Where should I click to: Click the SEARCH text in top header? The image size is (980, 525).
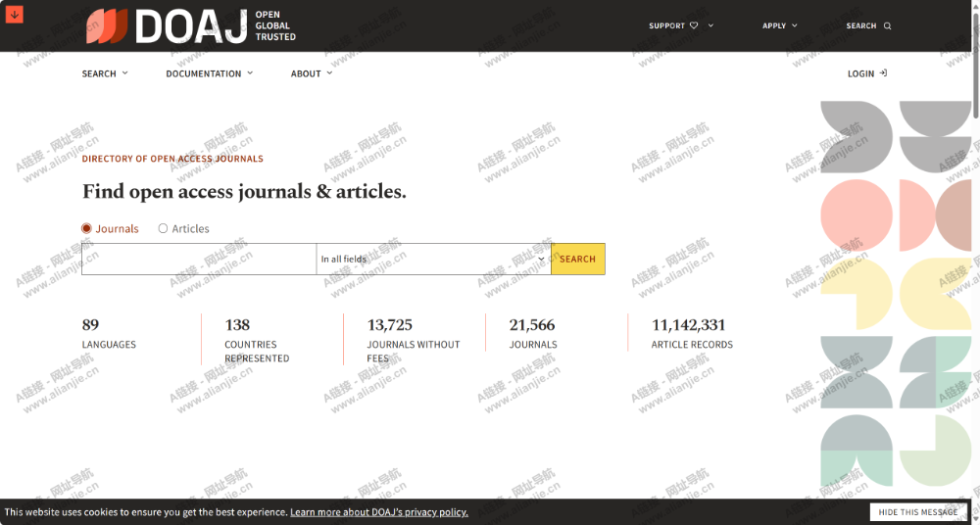point(861,25)
